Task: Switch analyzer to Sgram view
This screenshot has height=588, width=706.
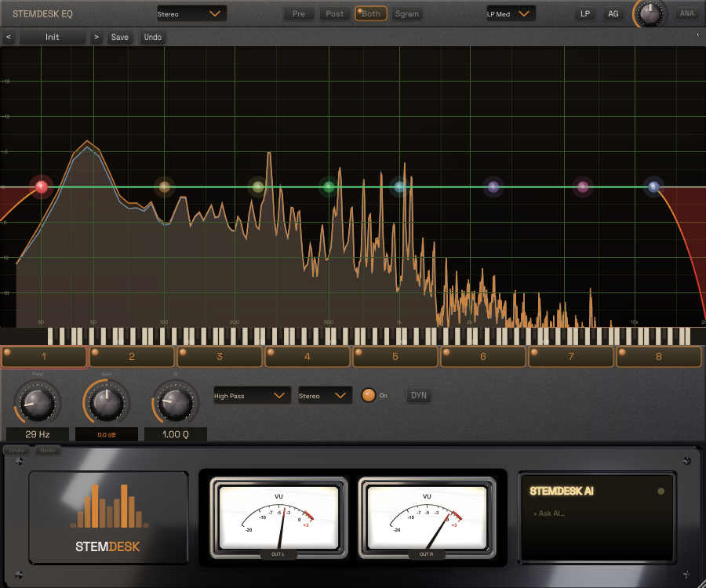Action: coord(407,14)
